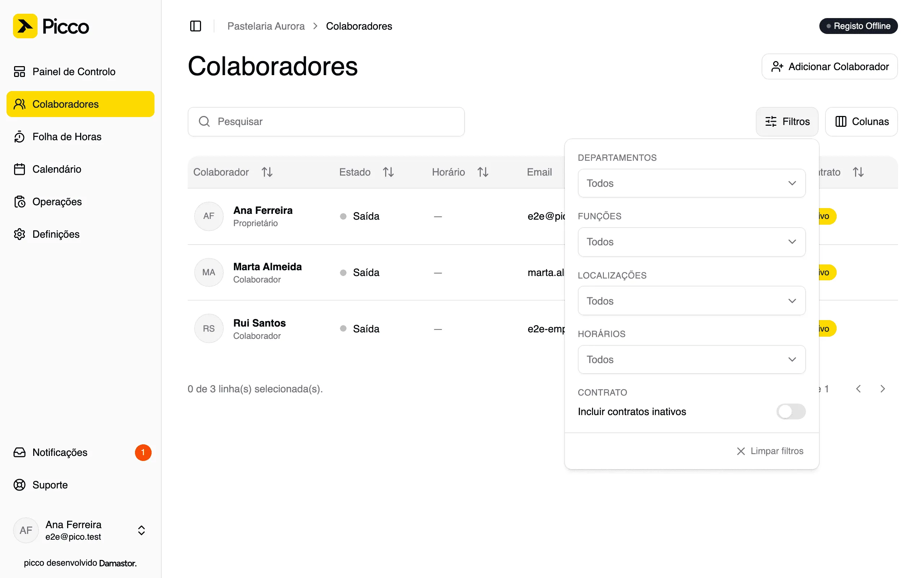Image resolution: width=924 pixels, height=578 pixels.
Task: Sort by Horário column arrows
Action: (x=483, y=172)
